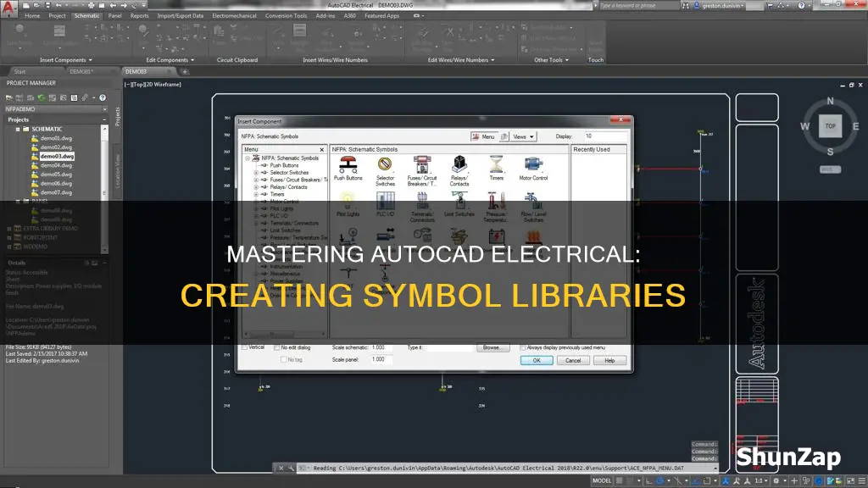Open the Electromechanical ribbon tab
868x488 pixels.
tap(234, 16)
